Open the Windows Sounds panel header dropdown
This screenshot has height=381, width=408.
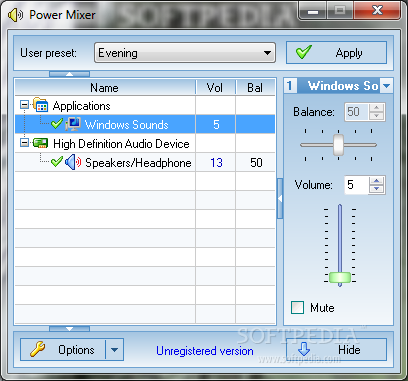[387, 86]
